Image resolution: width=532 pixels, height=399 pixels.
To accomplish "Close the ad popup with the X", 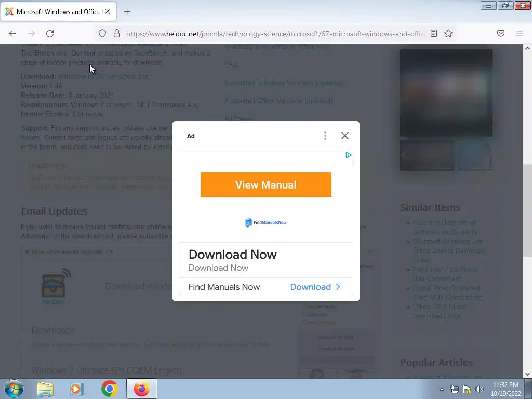I will click(345, 136).
